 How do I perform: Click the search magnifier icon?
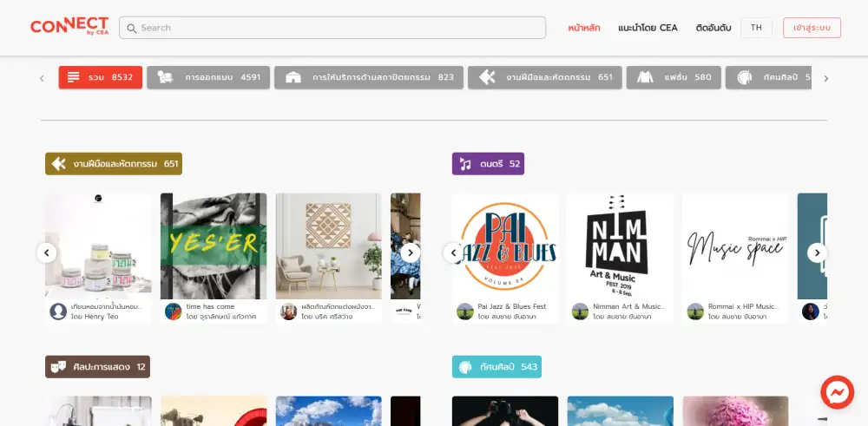point(132,28)
